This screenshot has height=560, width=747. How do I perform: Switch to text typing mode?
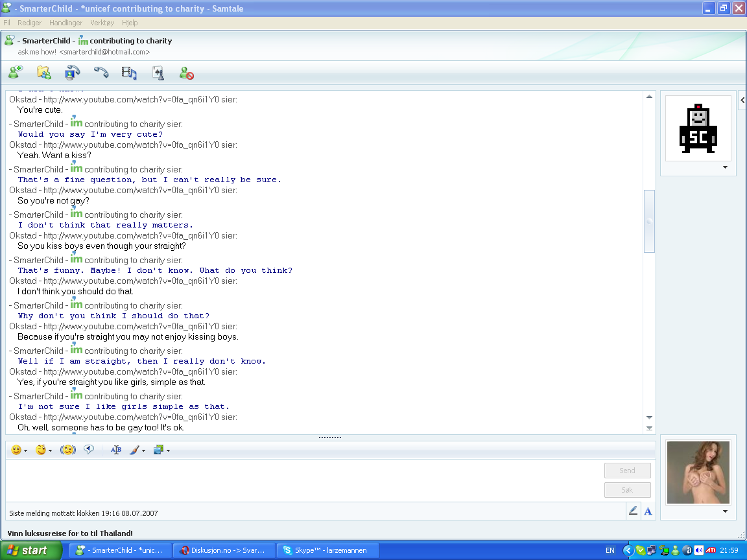648,511
